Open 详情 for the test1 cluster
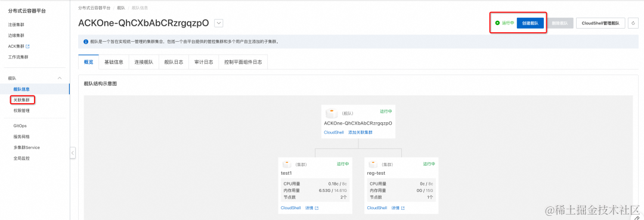 coord(312,208)
